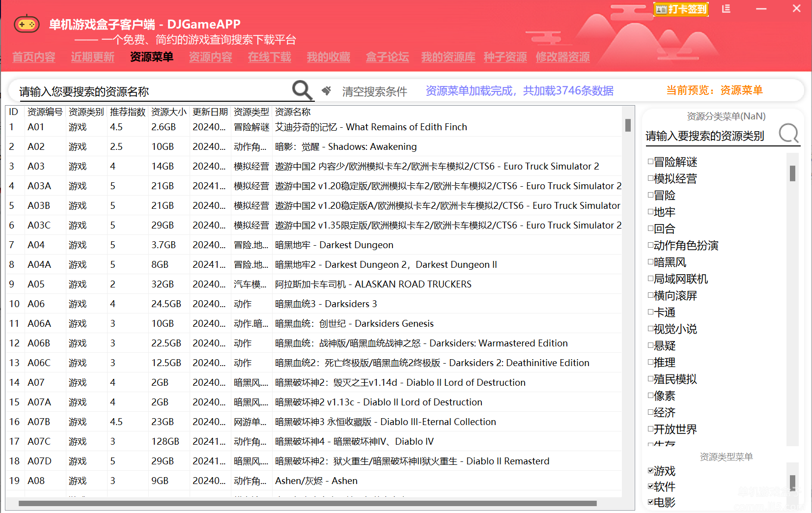Select row 暗黑地牢 - Darkest Dungeon

coord(314,245)
